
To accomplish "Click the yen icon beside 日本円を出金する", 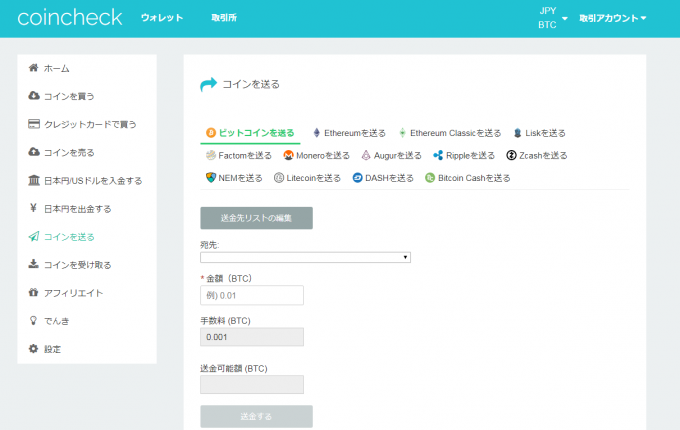I will click(33, 208).
